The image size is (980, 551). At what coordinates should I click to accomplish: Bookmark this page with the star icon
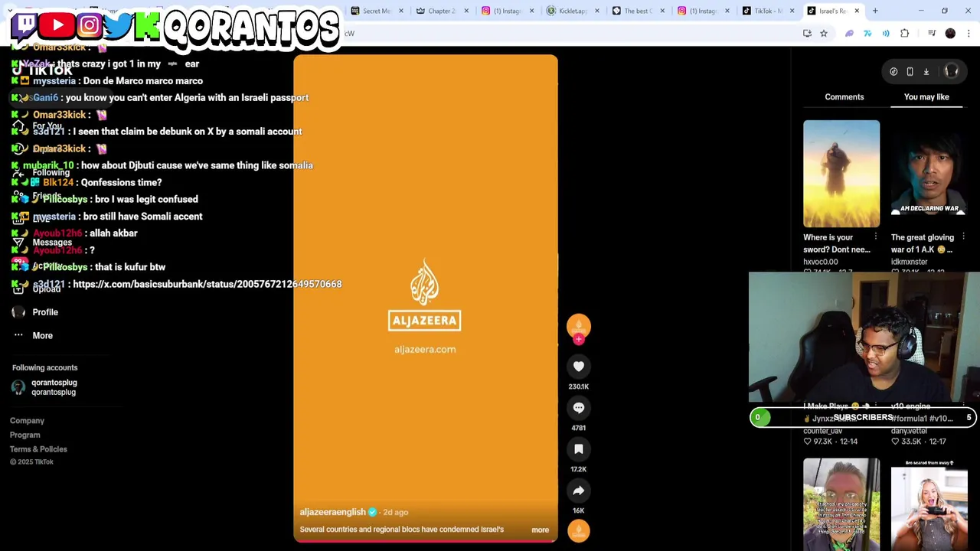point(824,34)
